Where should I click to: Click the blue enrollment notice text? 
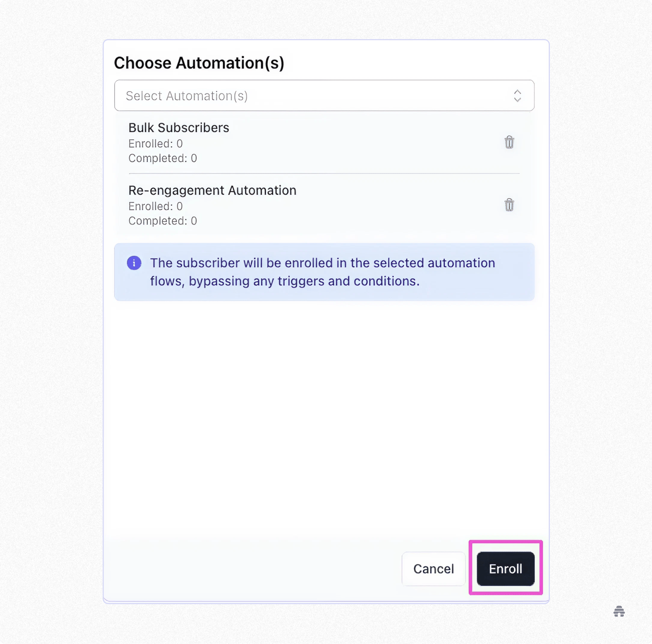[322, 272]
